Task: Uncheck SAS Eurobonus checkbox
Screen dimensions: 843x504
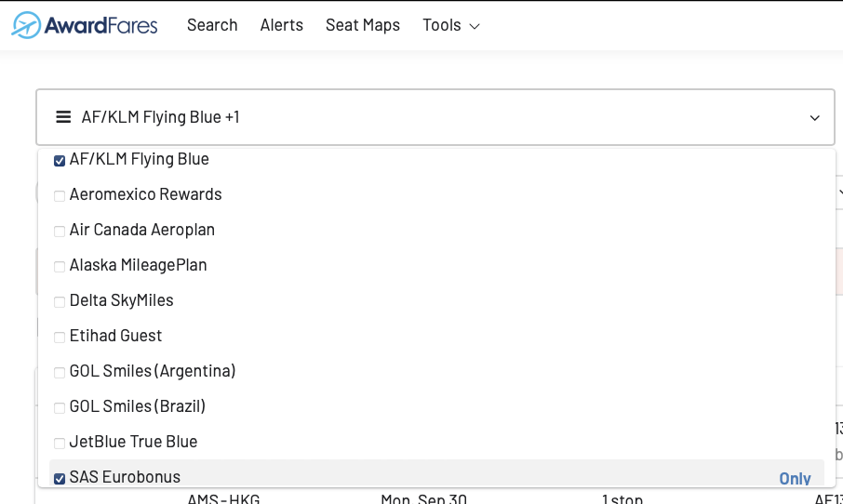Action: 60,478
